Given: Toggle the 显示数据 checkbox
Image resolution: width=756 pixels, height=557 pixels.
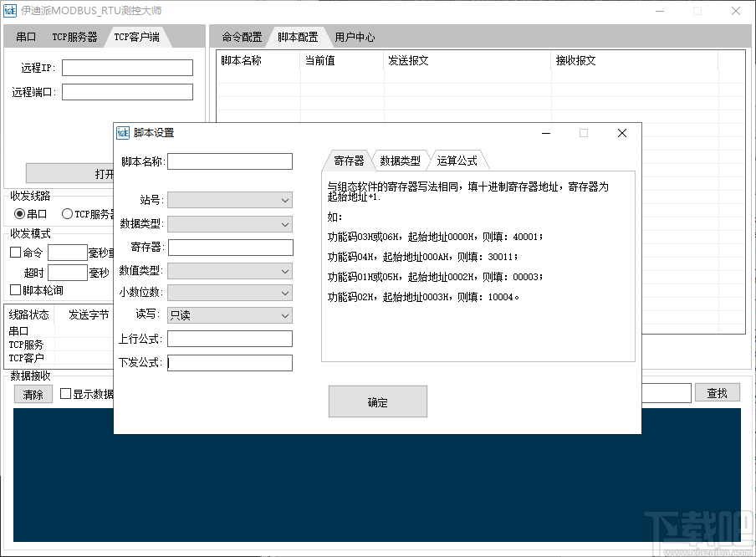Looking at the screenshot, I should point(64,394).
